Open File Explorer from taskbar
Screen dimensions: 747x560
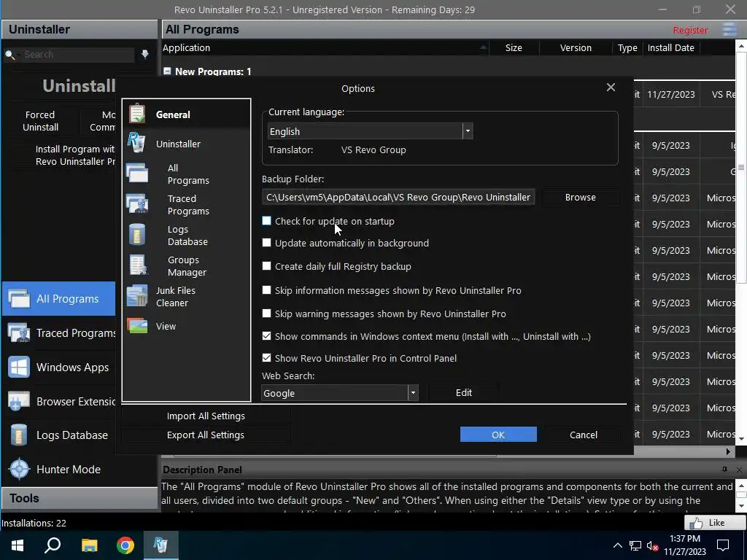(89, 545)
